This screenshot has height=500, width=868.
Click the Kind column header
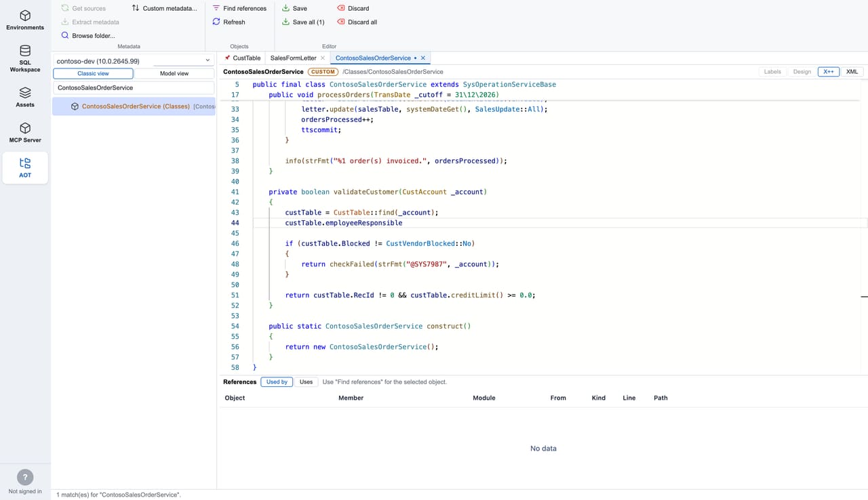599,398
